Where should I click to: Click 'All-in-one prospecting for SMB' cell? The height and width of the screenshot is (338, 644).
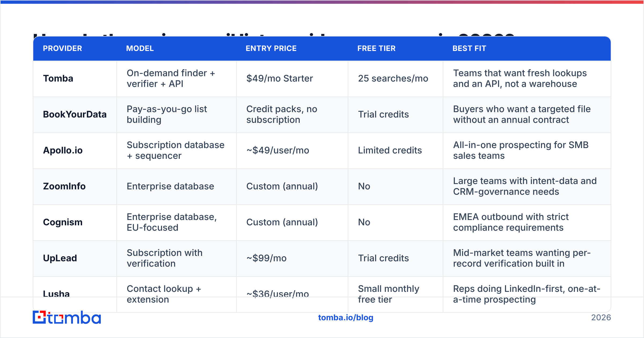tap(527, 150)
